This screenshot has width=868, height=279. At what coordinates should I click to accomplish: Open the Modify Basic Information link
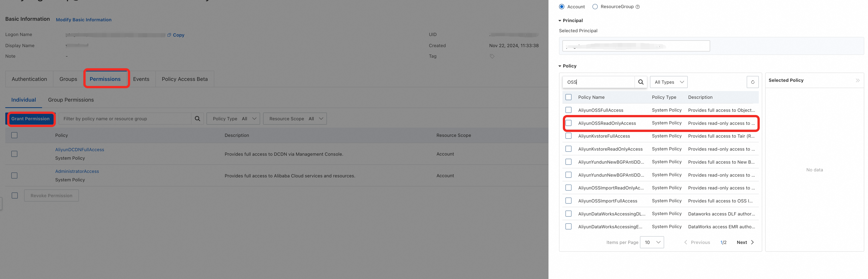(x=84, y=20)
